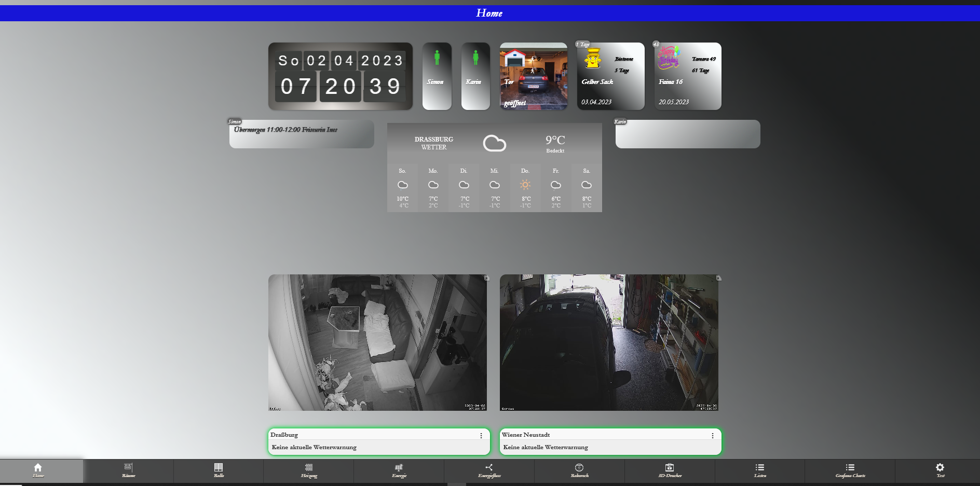Click the 'DRASSBURG WETTER' heading
This screenshot has height=486, width=980.
click(434, 143)
